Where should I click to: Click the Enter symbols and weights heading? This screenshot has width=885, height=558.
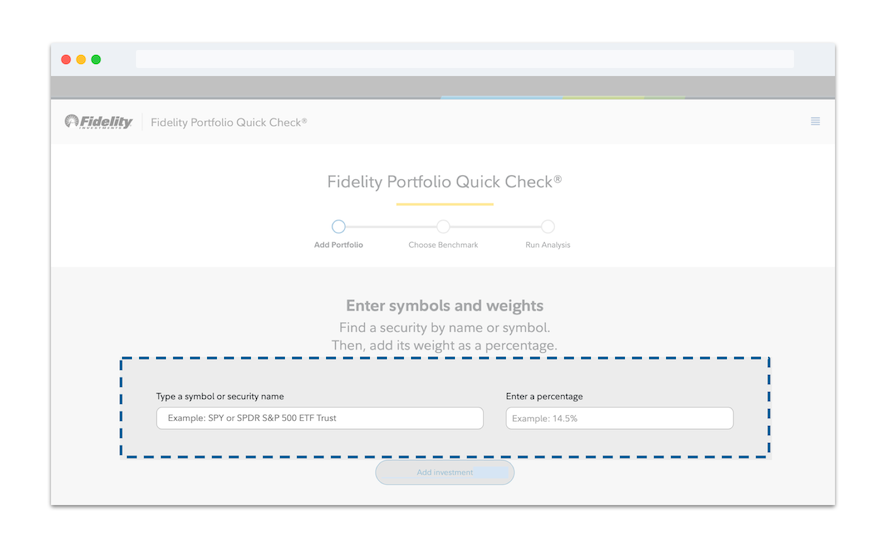coord(444,306)
